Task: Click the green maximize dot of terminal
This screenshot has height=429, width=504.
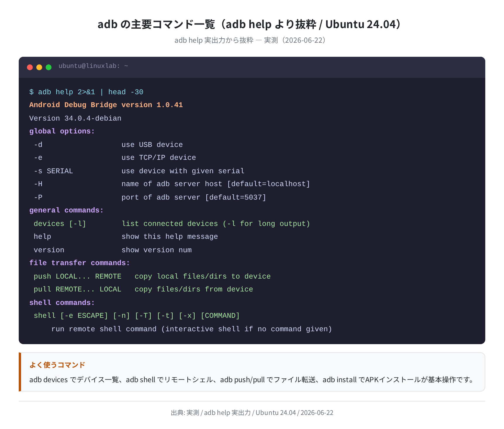Action: [x=49, y=67]
